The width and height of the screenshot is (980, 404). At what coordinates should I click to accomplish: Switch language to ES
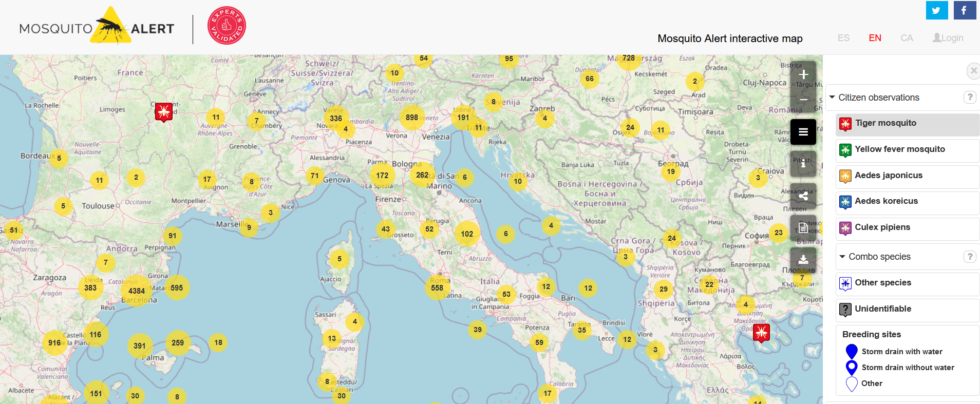tap(843, 38)
